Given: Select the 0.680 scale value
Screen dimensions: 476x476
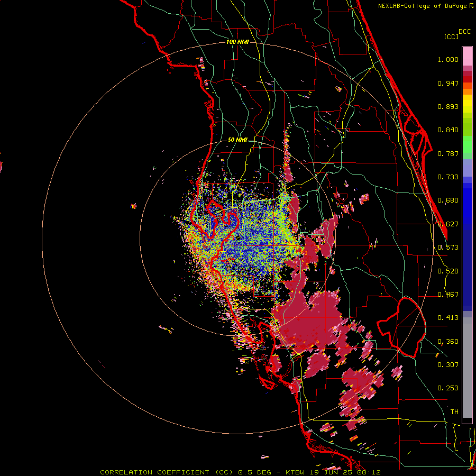Looking at the screenshot, I should (448, 200).
